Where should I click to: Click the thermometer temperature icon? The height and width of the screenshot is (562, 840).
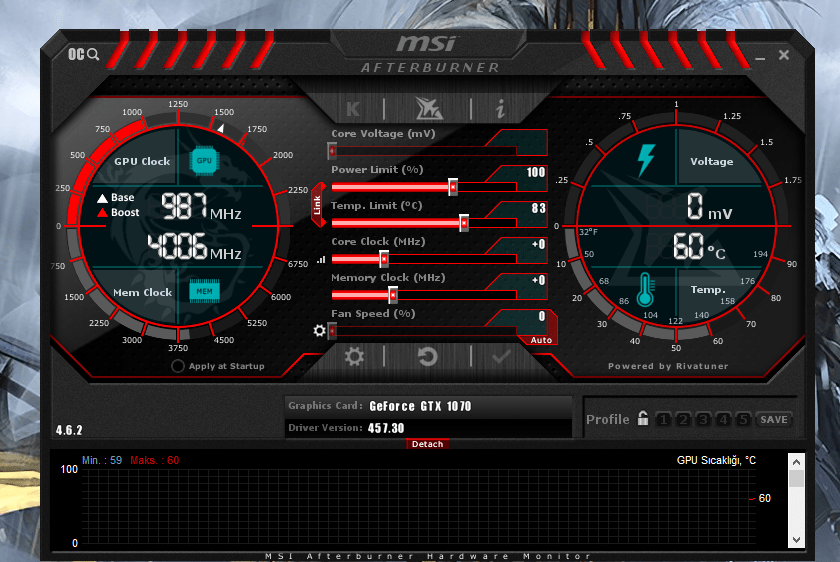coord(645,289)
